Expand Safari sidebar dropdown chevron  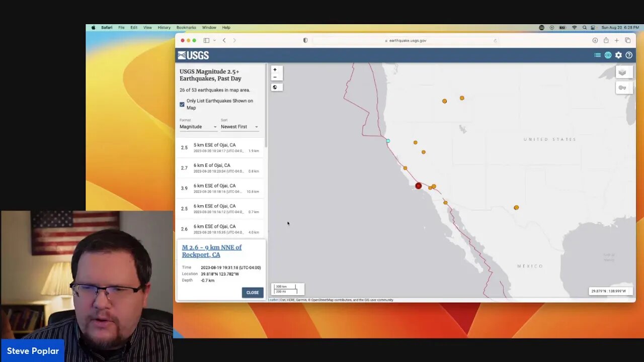[214, 40]
